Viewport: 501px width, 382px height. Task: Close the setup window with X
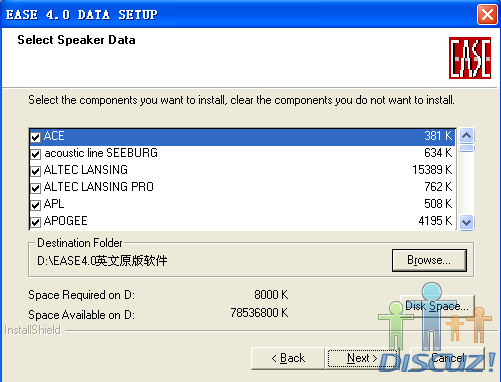487,15
